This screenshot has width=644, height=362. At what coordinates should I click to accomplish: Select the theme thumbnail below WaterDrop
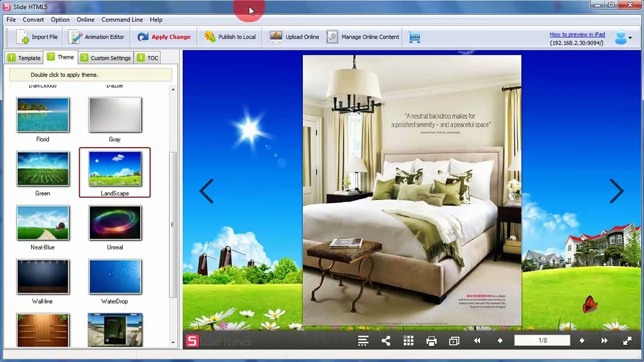[x=115, y=330]
